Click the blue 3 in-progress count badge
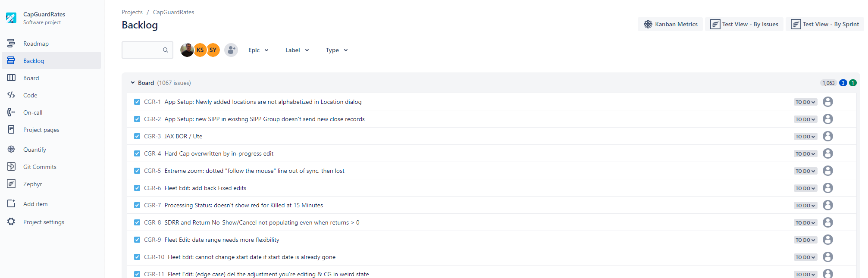868x278 pixels. tap(843, 83)
